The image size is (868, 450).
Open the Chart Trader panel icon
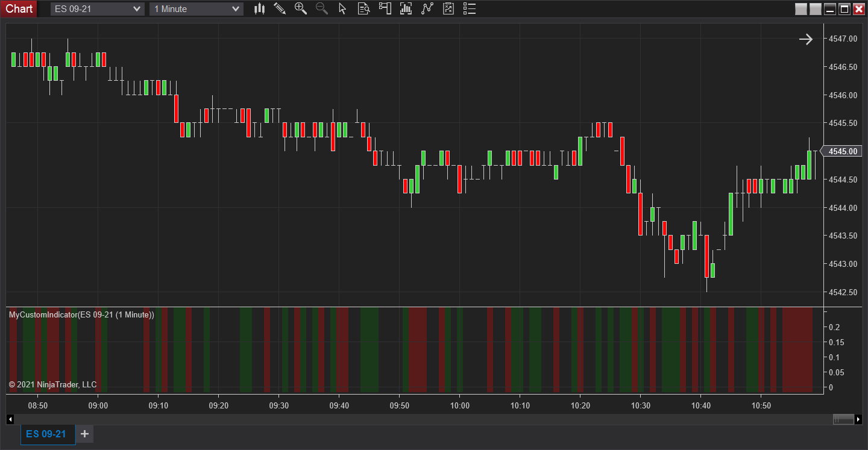point(385,8)
